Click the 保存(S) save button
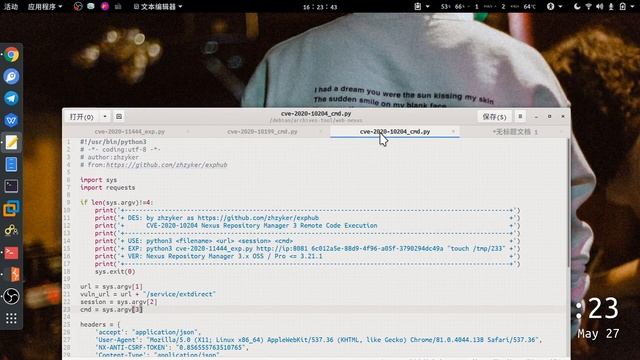The image size is (640, 360). point(494,117)
